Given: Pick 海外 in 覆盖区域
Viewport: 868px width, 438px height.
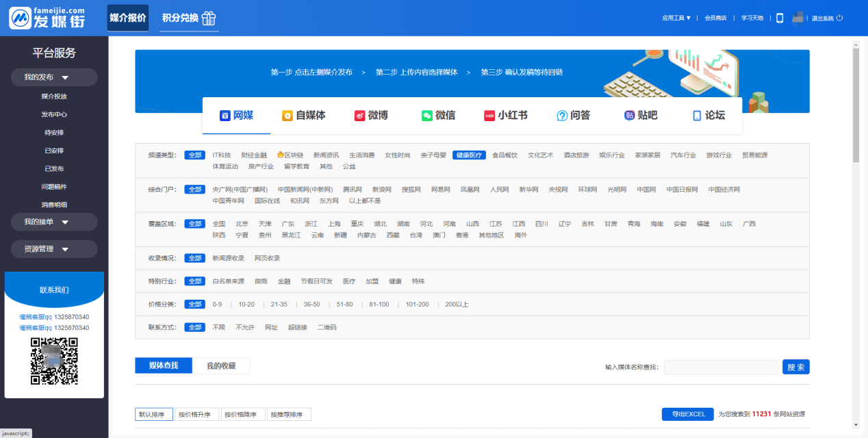Looking at the screenshot, I should coord(521,235).
